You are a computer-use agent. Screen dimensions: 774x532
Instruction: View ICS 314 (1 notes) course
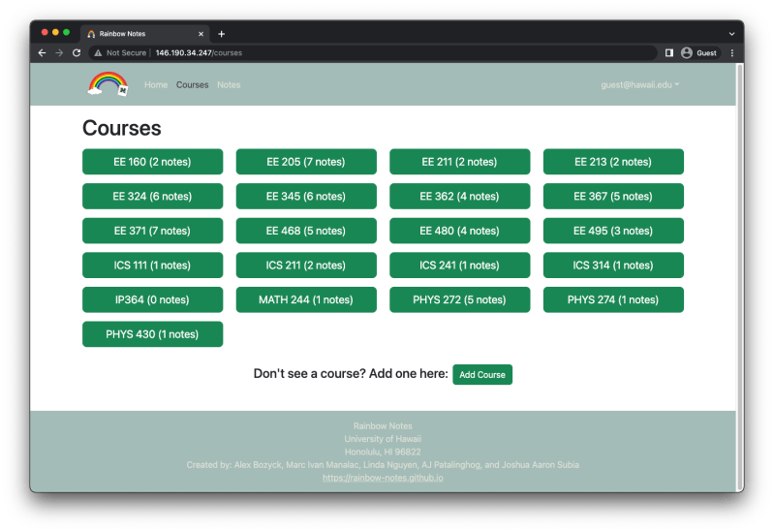click(x=613, y=266)
